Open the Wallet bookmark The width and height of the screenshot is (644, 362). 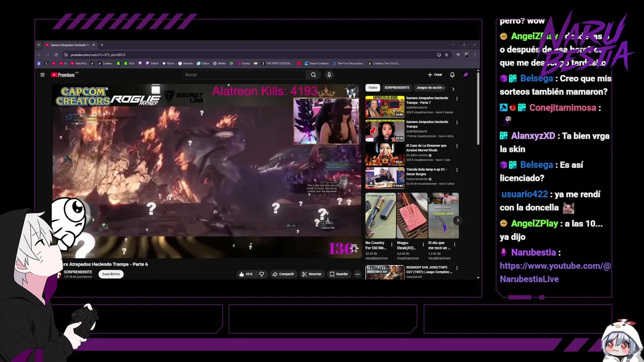tap(219, 63)
